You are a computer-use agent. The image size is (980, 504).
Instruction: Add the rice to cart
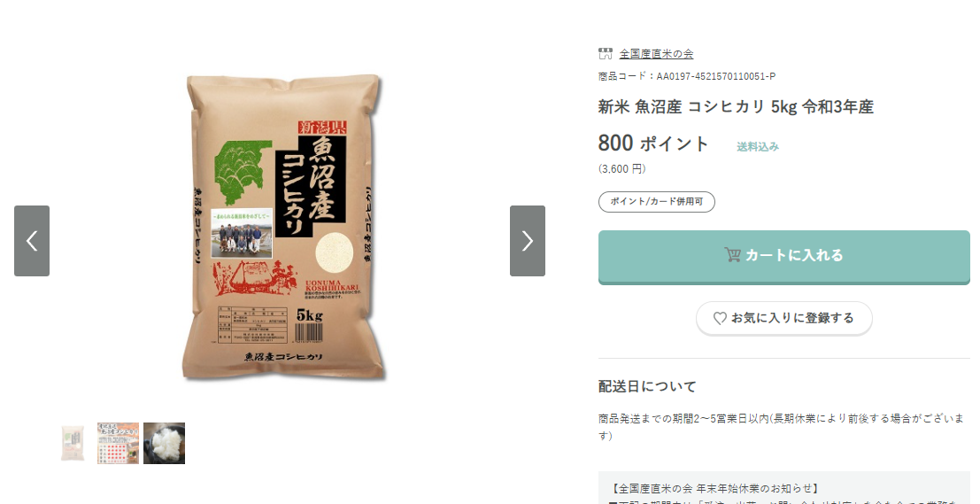[783, 257]
